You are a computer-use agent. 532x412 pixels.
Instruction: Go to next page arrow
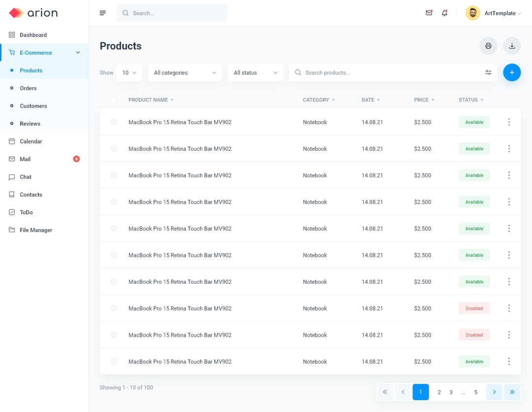coord(494,392)
